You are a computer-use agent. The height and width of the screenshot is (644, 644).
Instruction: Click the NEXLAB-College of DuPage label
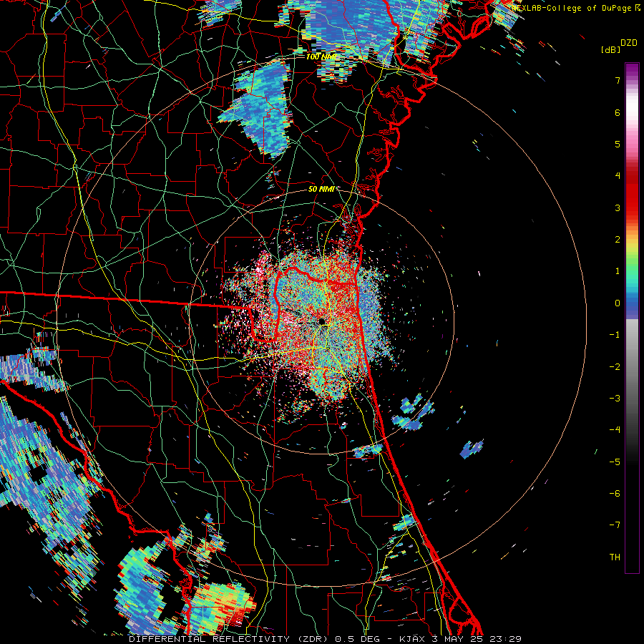click(572, 8)
